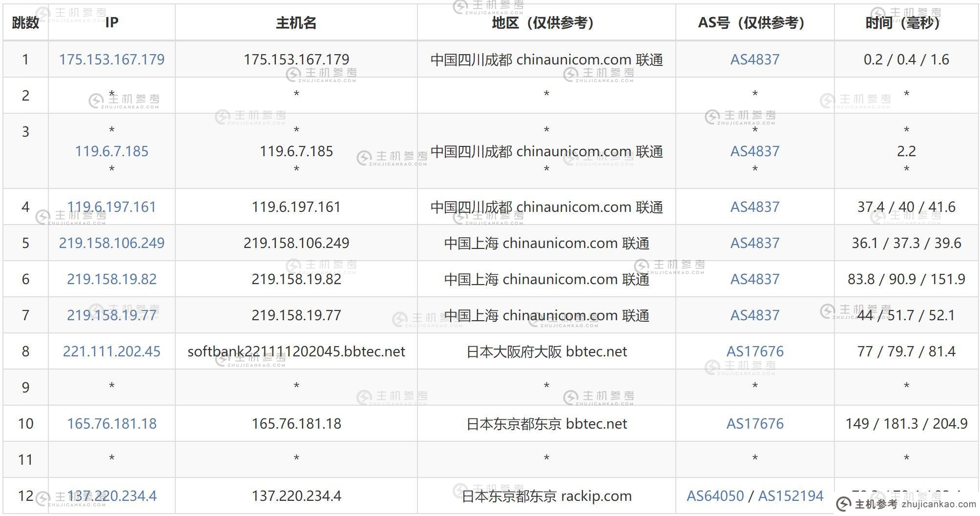Image resolution: width=980 pixels, height=516 pixels.
Task: Select hostname cell 165.76.181.18 in black text
Action: [x=296, y=424]
